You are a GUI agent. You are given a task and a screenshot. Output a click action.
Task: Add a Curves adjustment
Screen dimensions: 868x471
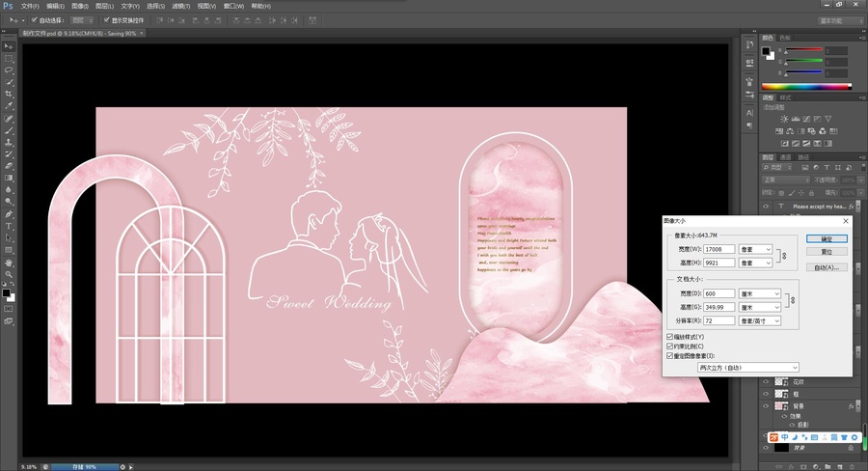click(x=806, y=119)
